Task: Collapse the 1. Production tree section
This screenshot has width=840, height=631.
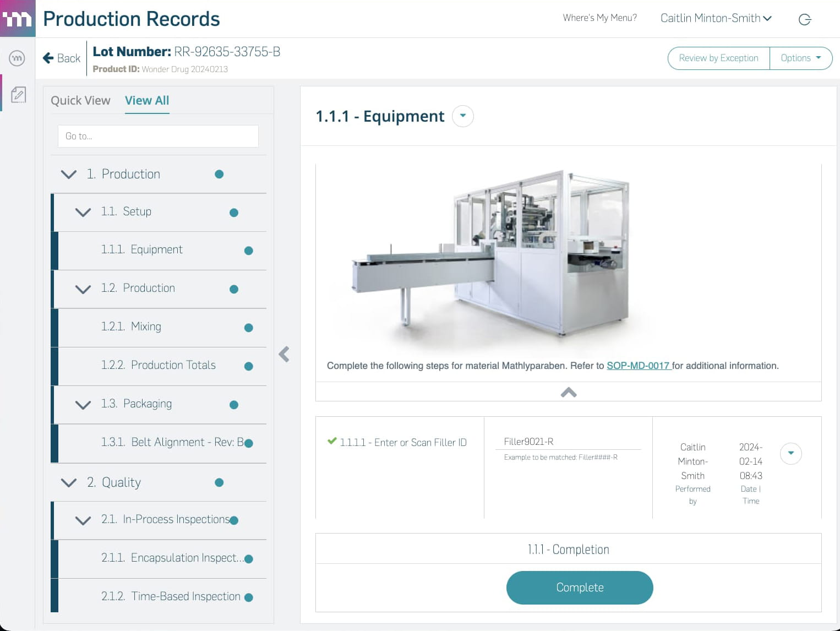Action: 69,174
